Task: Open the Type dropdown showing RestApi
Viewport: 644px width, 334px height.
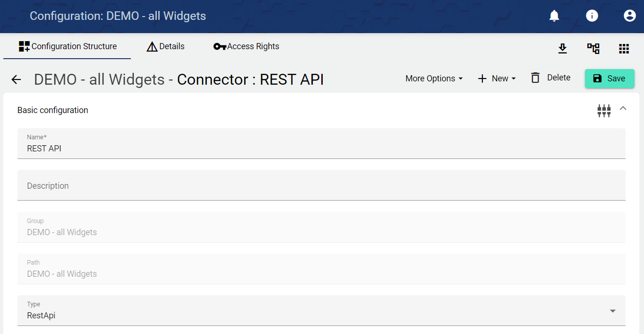Action: click(x=321, y=311)
